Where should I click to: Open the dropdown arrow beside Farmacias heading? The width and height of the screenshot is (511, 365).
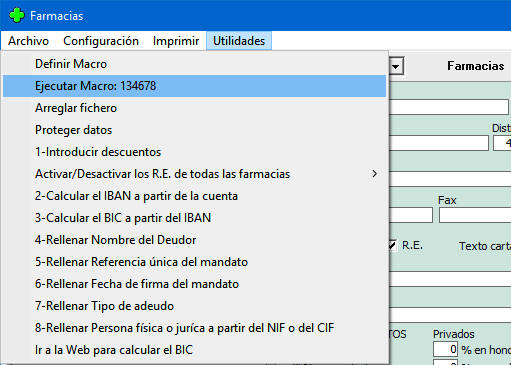[x=396, y=66]
